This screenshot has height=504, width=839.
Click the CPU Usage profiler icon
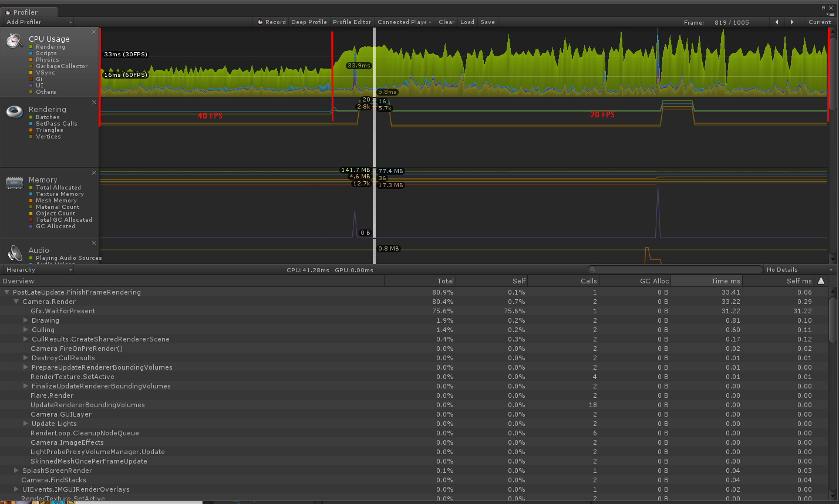point(15,40)
